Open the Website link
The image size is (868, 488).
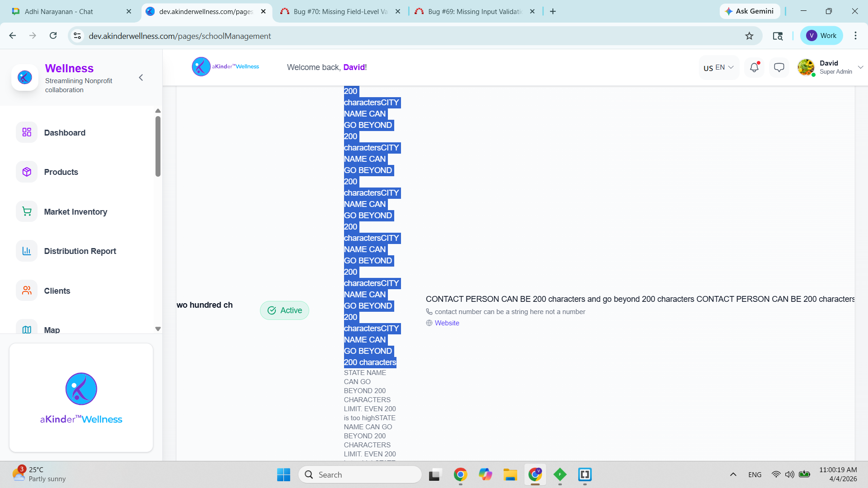[x=447, y=323]
